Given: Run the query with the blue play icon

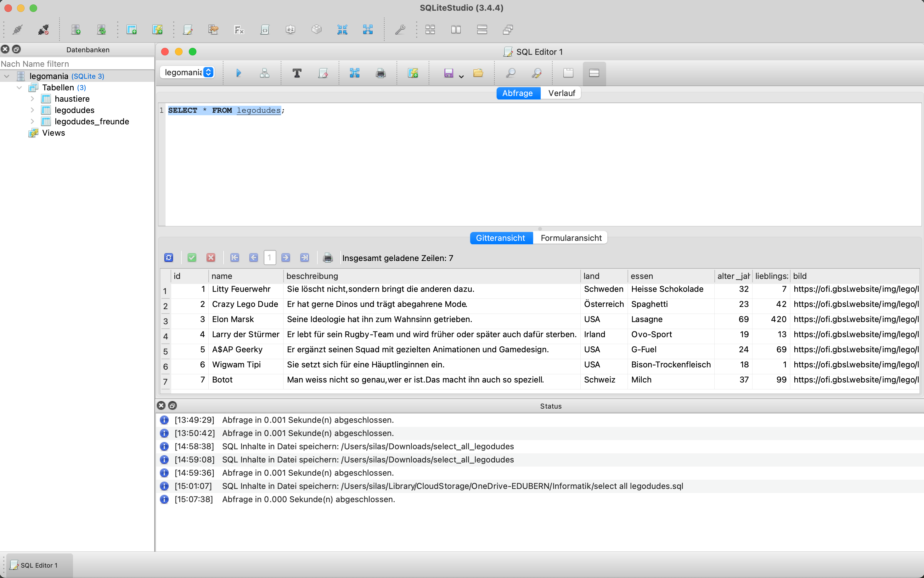Looking at the screenshot, I should 239,73.
